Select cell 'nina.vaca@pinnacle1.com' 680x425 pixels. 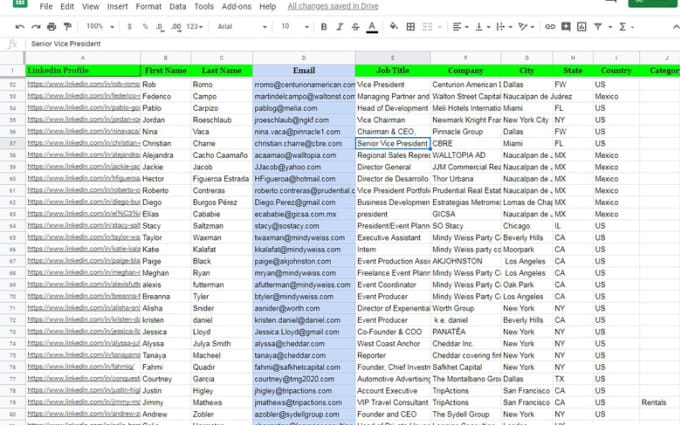click(x=304, y=132)
